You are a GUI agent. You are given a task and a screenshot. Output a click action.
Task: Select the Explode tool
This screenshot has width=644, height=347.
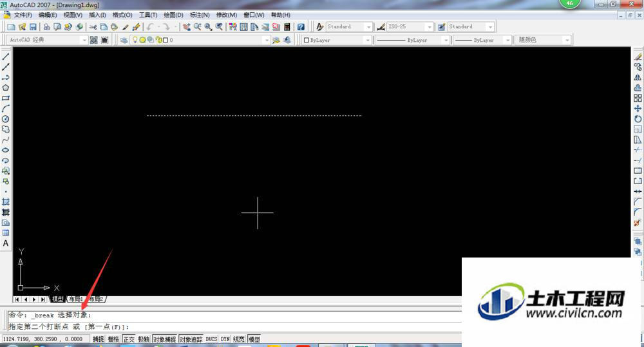[x=638, y=223]
